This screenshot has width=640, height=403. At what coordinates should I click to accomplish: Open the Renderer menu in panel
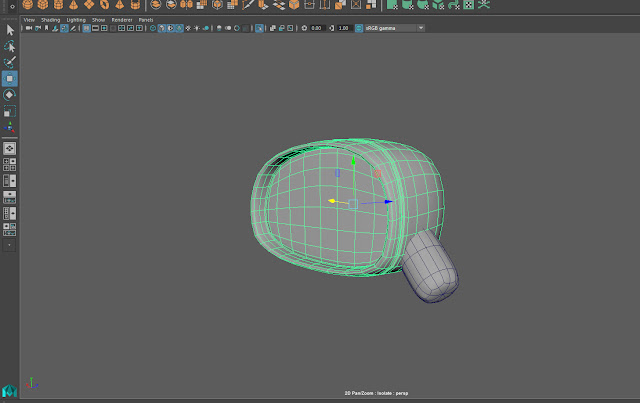pyautogui.click(x=122, y=20)
